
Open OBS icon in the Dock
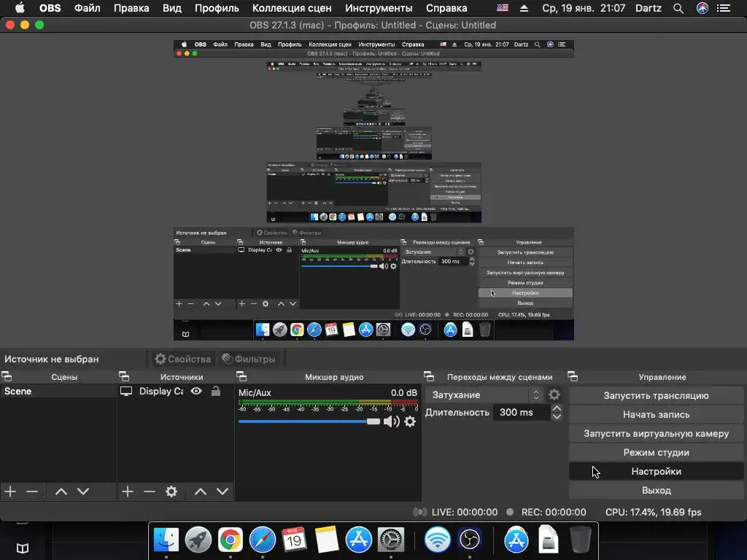(470, 540)
